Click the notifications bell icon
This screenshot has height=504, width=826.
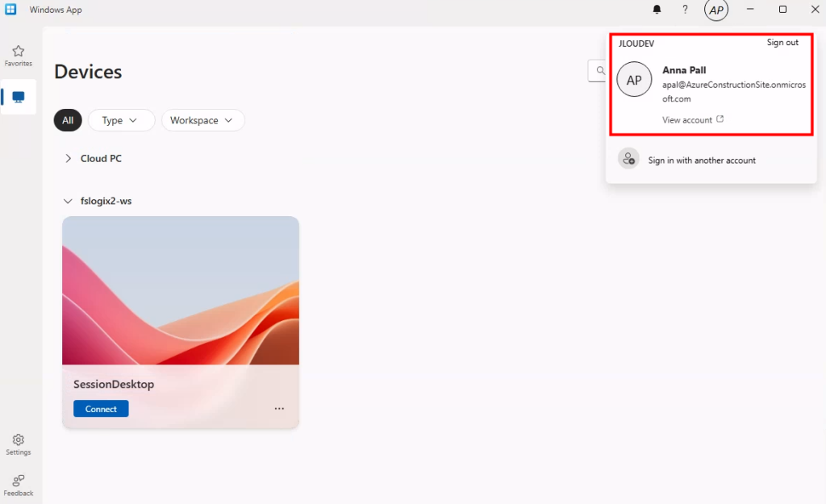point(657,10)
